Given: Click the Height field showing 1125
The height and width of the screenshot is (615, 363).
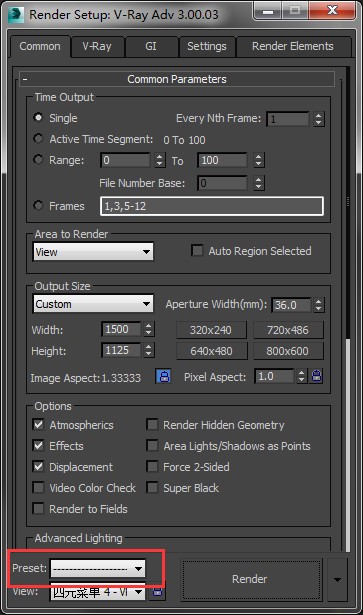Looking at the screenshot, I should (122, 350).
